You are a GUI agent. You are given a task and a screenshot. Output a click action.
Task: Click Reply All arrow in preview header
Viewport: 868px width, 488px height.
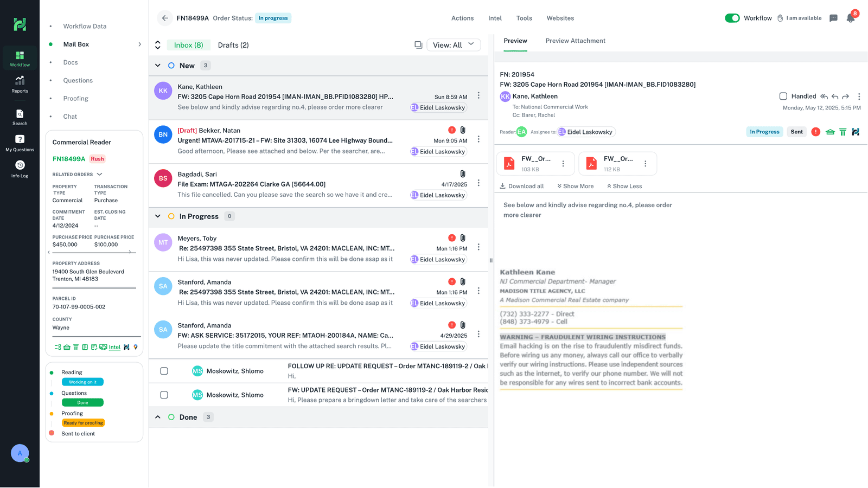coord(824,97)
